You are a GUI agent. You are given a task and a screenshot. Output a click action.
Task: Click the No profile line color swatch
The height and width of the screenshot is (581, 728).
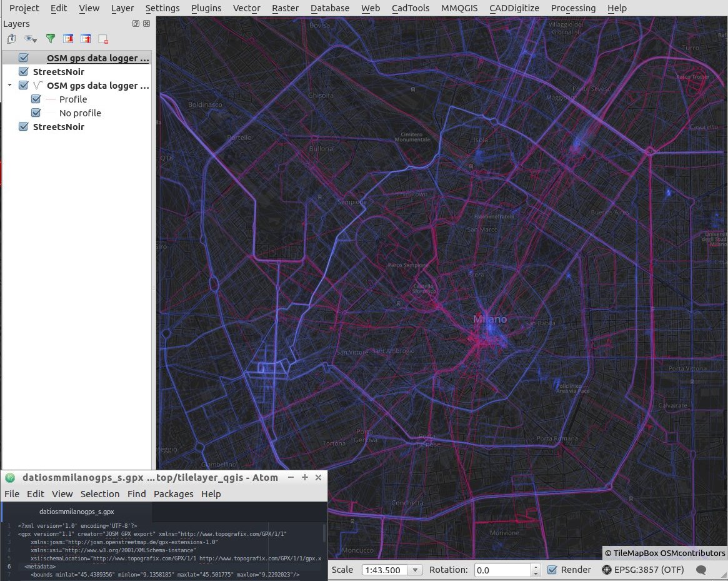(51, 113)
